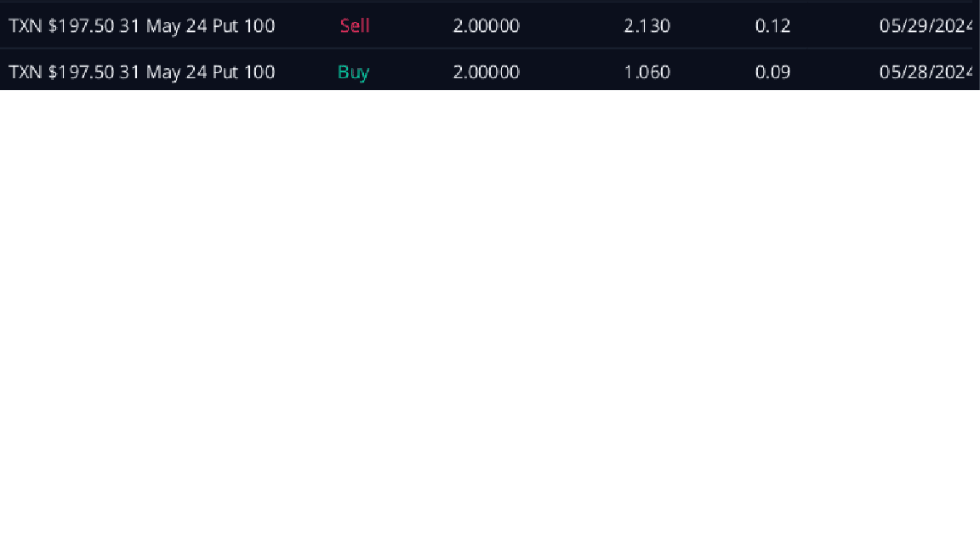Image resolution: width=980 pixels, height=551 pixels.
Task: Click the 100 multiplier in the Sell row
Action: [259, 26]
